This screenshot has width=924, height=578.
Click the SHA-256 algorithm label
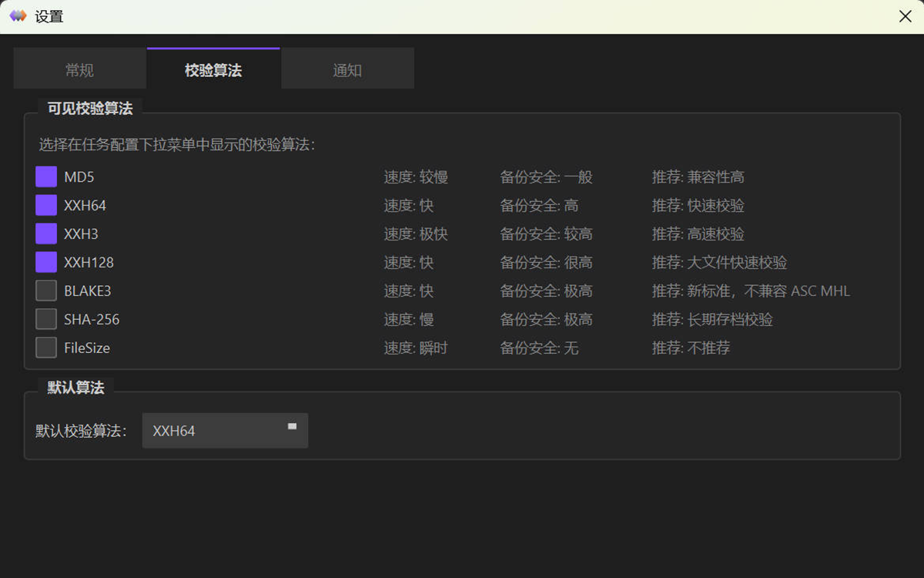pos(92,320)
